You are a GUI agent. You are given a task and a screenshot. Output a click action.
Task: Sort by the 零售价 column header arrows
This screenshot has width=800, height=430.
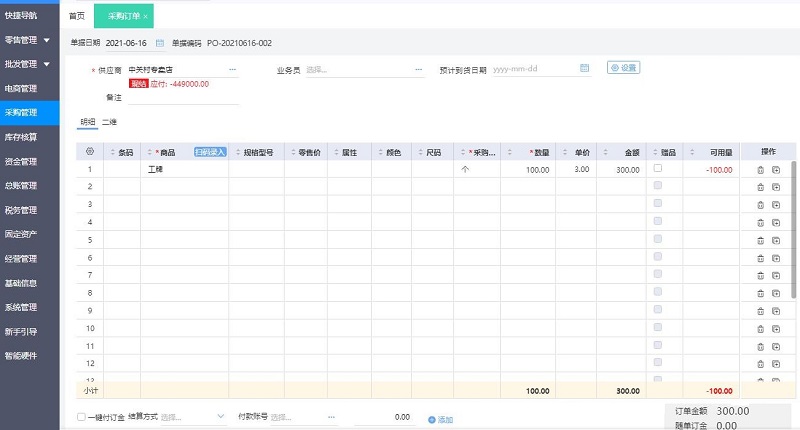[x=293, y=152]
